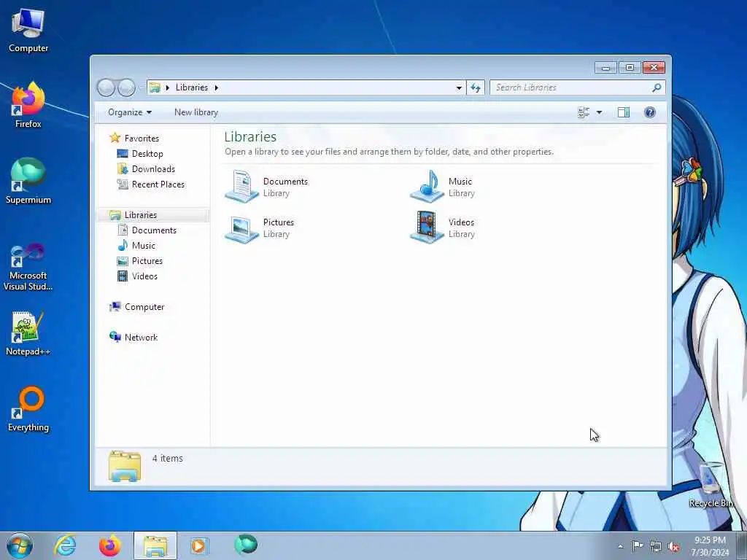Open Explorer help question mark icon
The height and width of the screenshot is (560, 747).
(650, 112)
